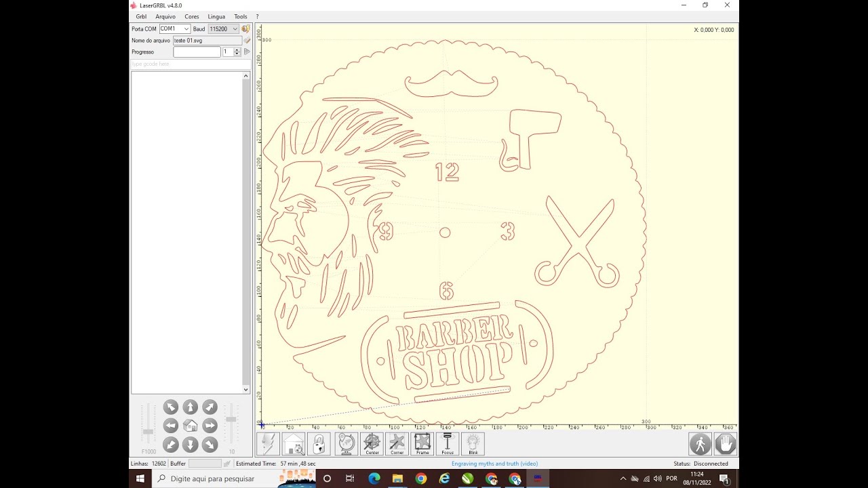The height and width of the screenshot is (488, 868).
Task: Click the padlock unlock button
Action: [x=319, y=444]
